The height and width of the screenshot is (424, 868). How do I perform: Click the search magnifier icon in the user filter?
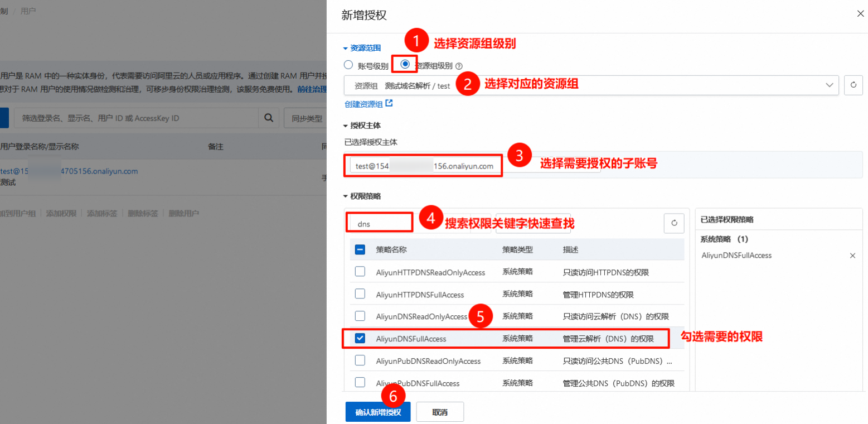268,118
